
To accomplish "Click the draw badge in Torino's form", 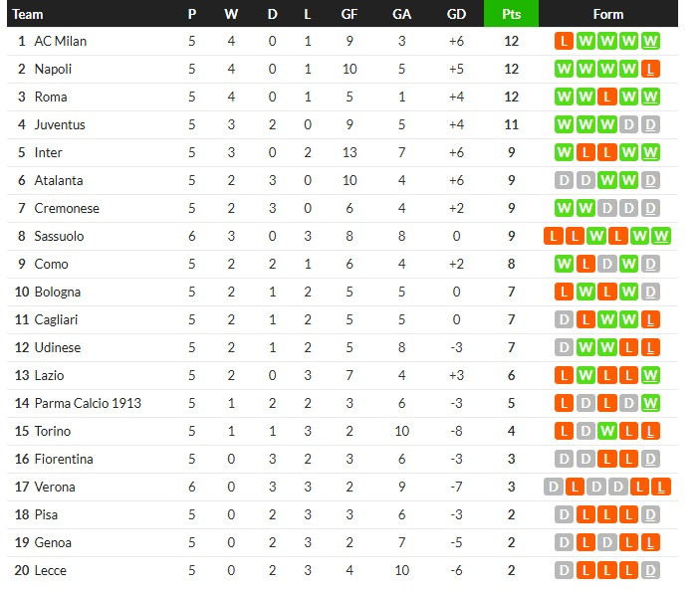I will click(x=585, y=431).
